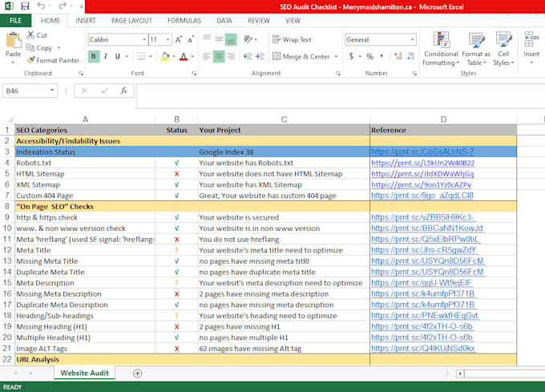Apply red Font Color letter A
This screenshot has height=392, width=545.
[184, 56]
